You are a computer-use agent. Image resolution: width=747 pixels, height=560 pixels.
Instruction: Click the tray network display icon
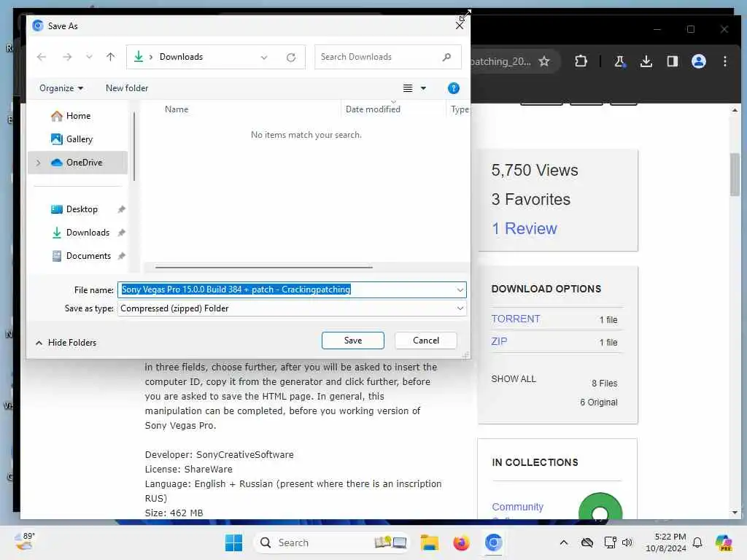(x=609, y=542)
